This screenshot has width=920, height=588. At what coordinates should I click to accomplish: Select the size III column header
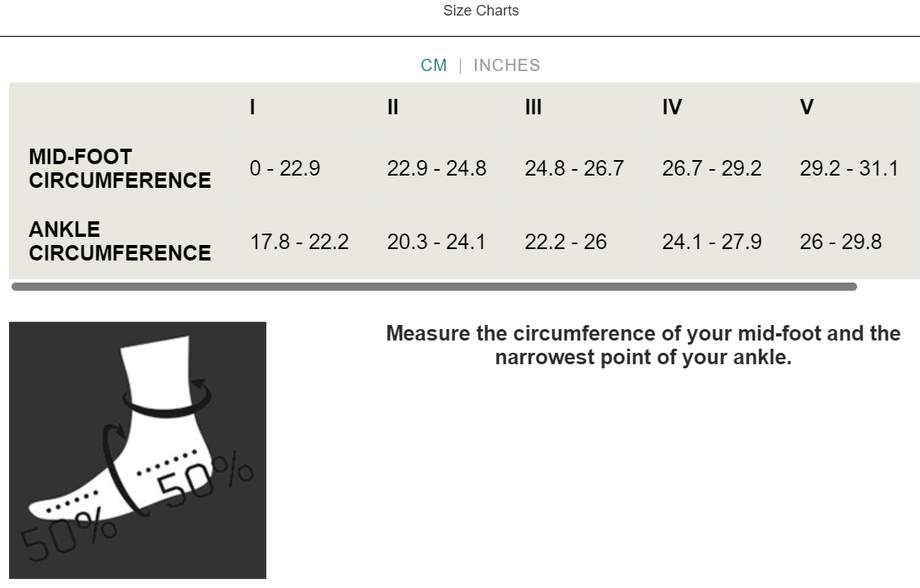pos(534,108)
